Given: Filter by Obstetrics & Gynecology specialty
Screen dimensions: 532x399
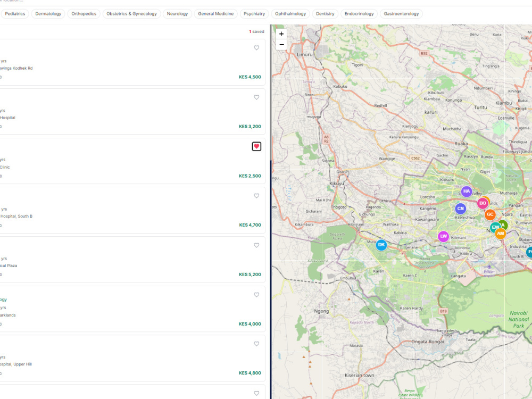Looking at the screenshot, I should (x=131, y=14).
